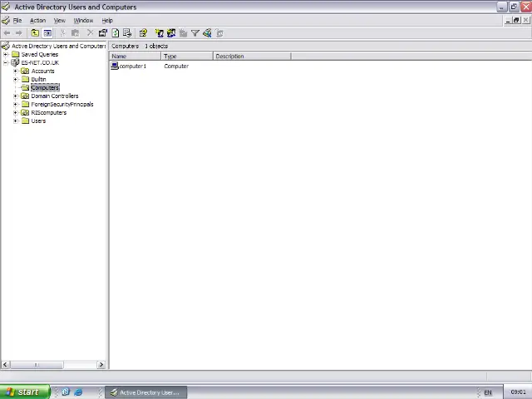
Task: Click the Forward arrow toolbar icon
Action: 19,33
